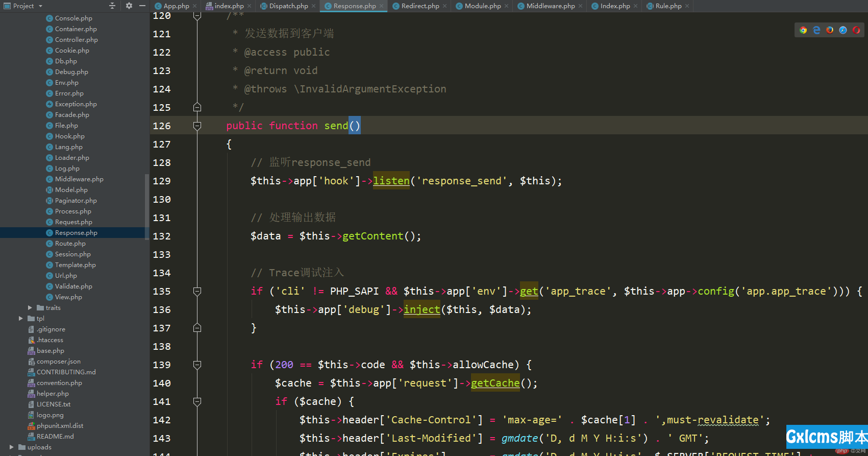
Task: Expand the traits folder
Action: pyautogui.click(x=30, y=308)
